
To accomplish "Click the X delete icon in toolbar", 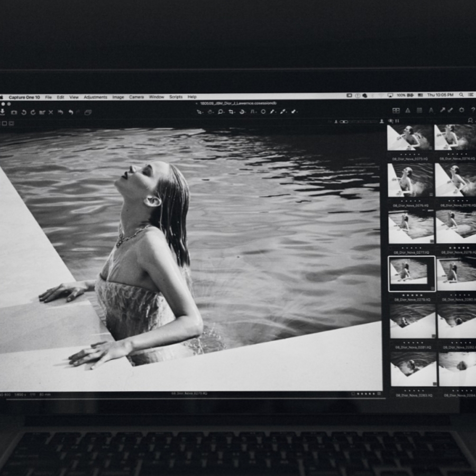I will coord(51,112).
